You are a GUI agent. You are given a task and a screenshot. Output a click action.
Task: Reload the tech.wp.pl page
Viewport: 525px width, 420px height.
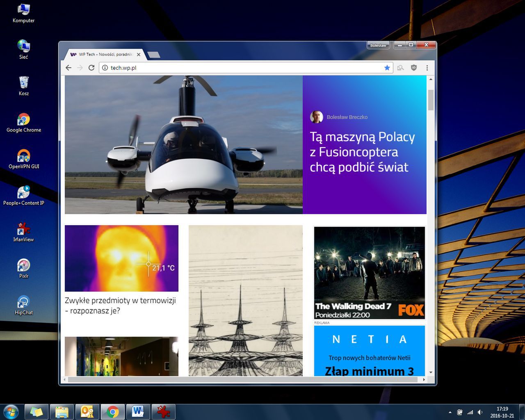(91, 68)
